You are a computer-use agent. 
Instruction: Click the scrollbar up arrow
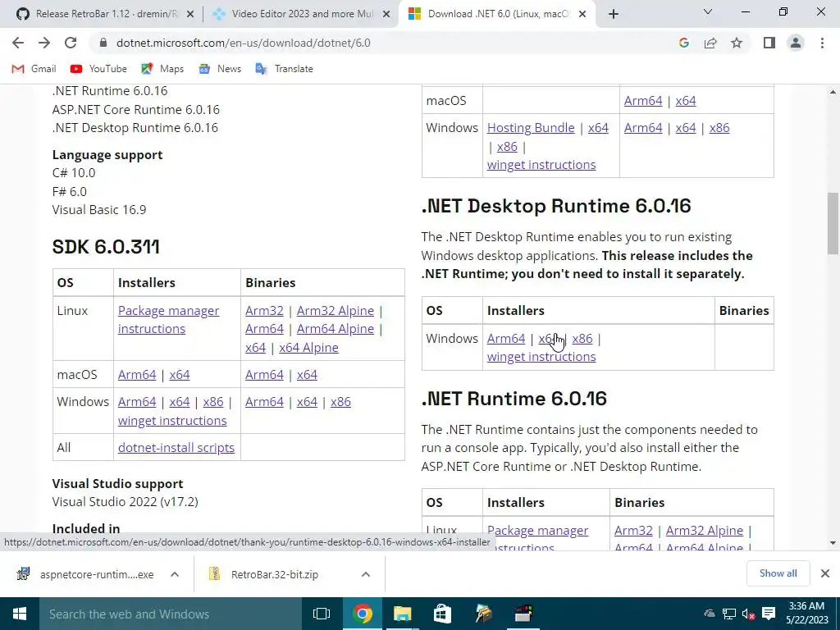[833, 92]
